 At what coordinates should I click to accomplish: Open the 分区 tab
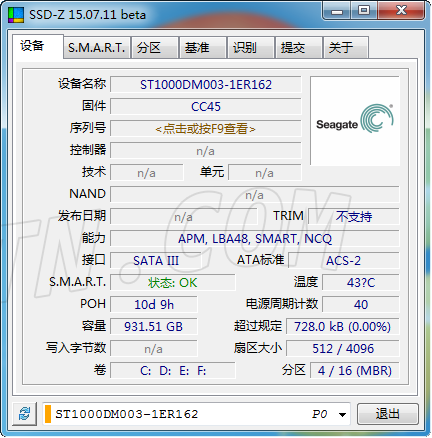(154, 48)
